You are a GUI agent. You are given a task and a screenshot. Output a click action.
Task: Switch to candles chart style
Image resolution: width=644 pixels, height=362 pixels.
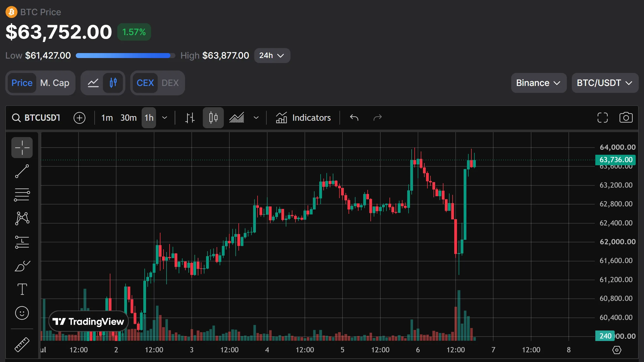[213, 118]
